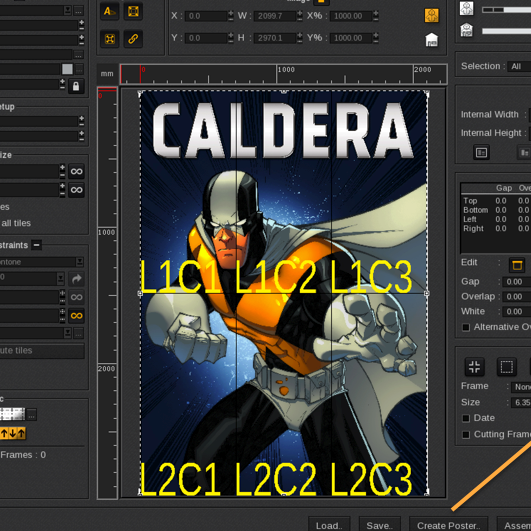This screenshot has width=531, height=531.
Task: Select the 'Right' row in the gap table
Action: pos(496,229)
